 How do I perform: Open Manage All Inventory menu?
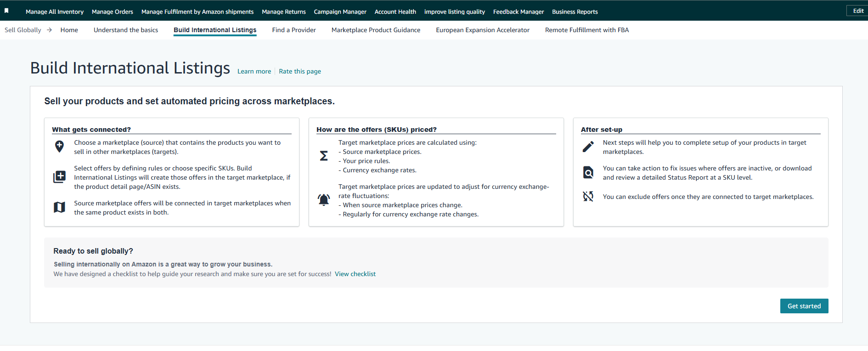(55, 11)
